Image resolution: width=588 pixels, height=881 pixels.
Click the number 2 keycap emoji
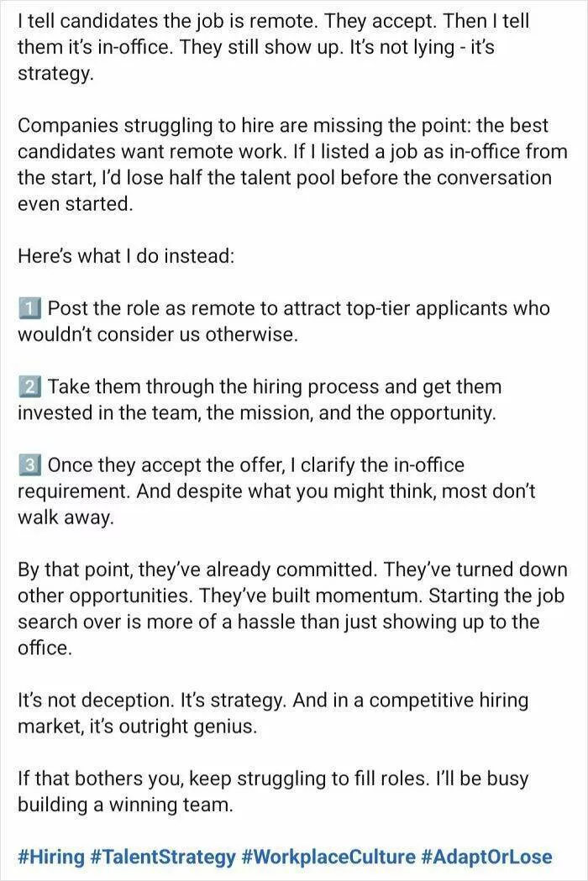click(x=28, y=387)
